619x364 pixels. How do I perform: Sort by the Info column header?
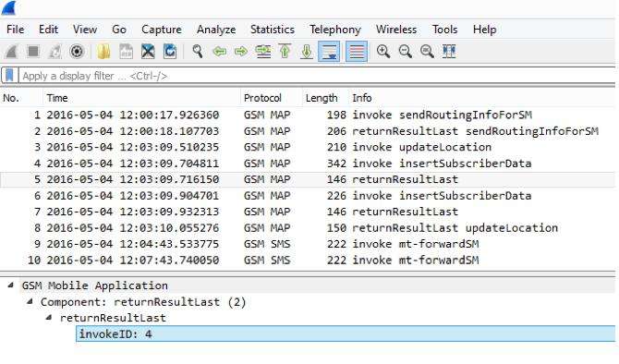pyautogui.click(x=482, y=98)
